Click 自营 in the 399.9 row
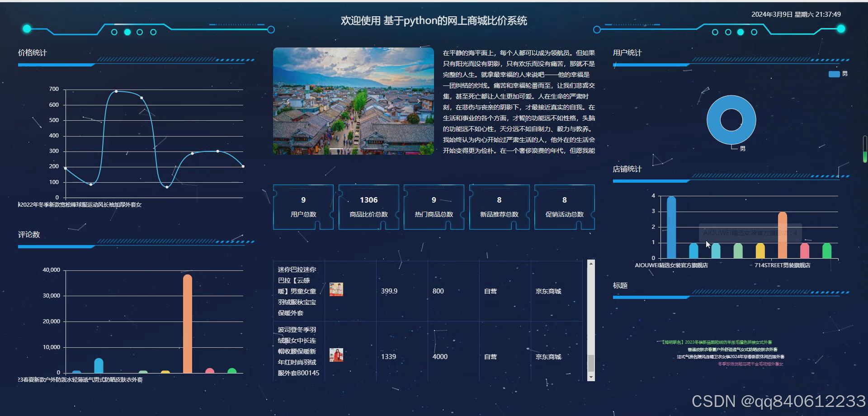Image resolution: width=868 pixels, height=416 pixels. [491, 291]
